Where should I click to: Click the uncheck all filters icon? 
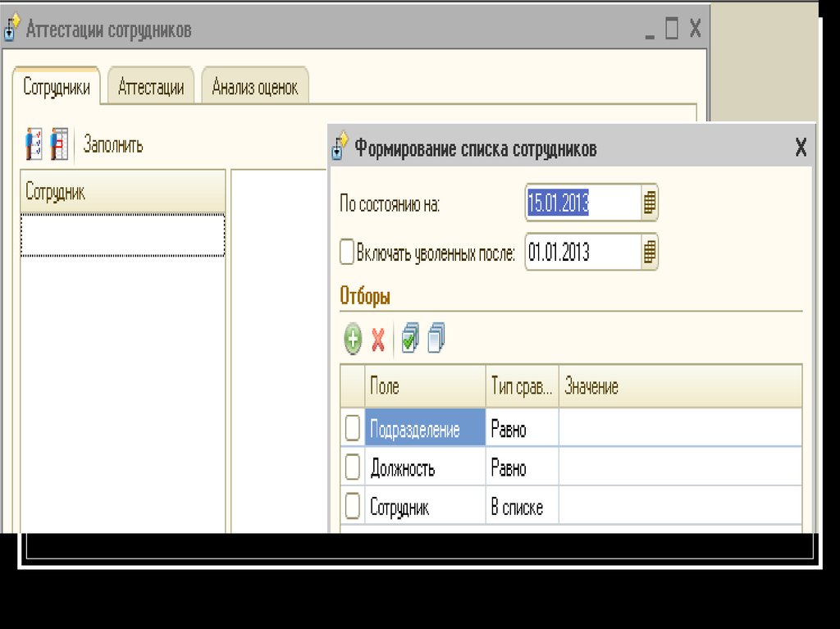click(436, 338)
